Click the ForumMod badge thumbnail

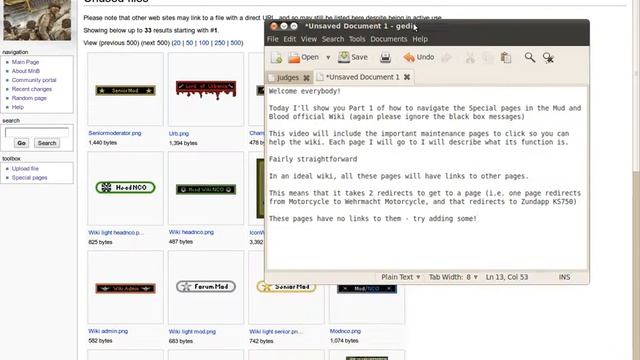tap(206, 287)
